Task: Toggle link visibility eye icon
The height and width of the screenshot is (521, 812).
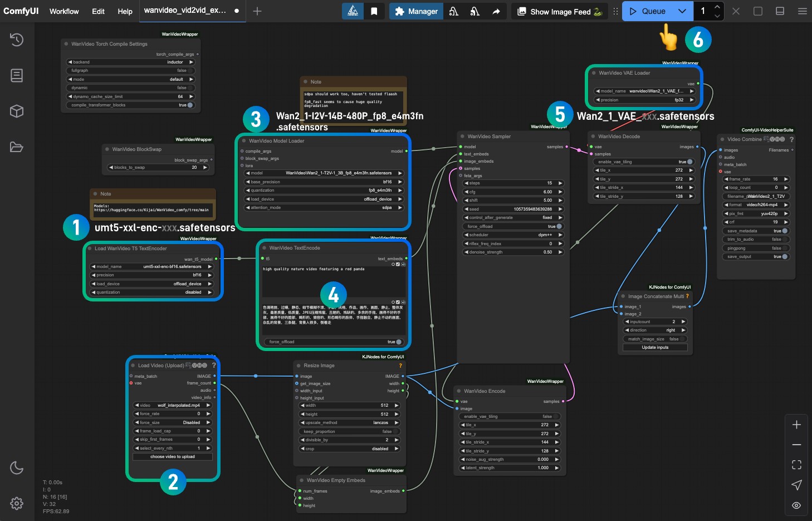Action: click(796, 505)
